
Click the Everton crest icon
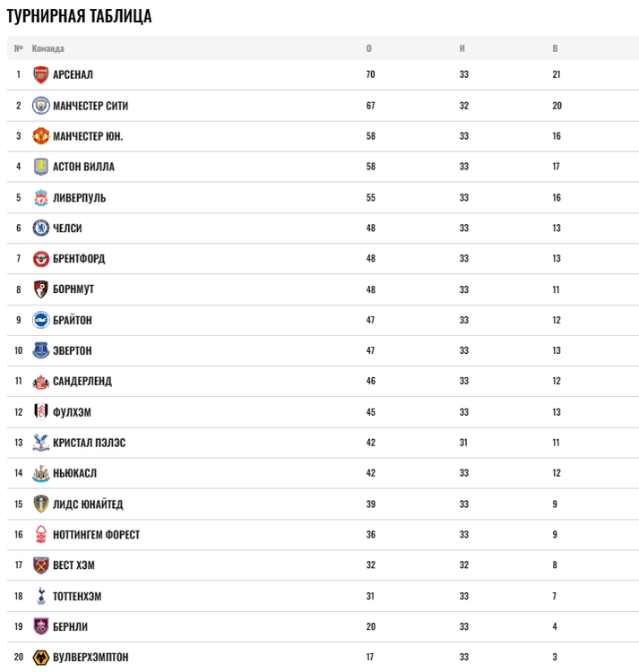click(40, 350)
